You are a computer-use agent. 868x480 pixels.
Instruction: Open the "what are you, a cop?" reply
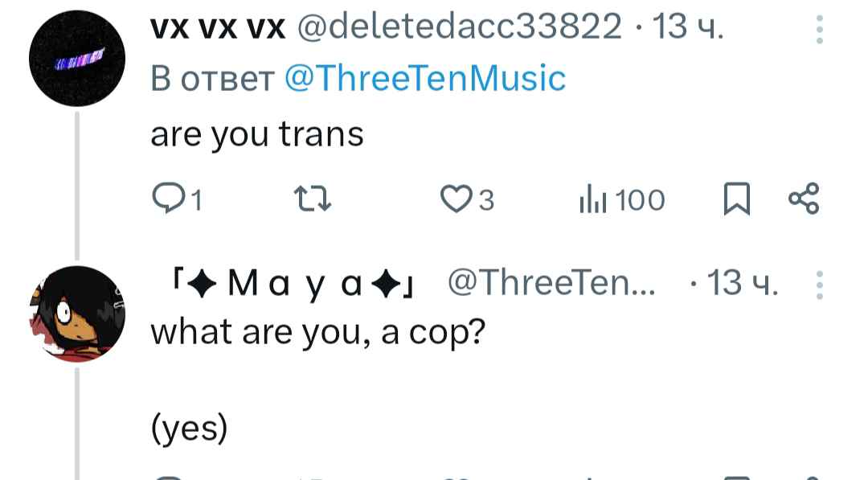click(318, 331)
